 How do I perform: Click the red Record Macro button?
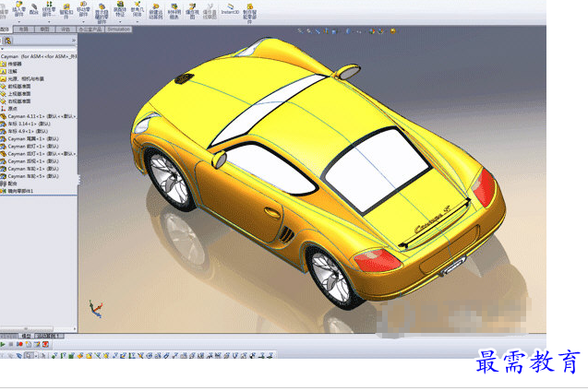19,344
